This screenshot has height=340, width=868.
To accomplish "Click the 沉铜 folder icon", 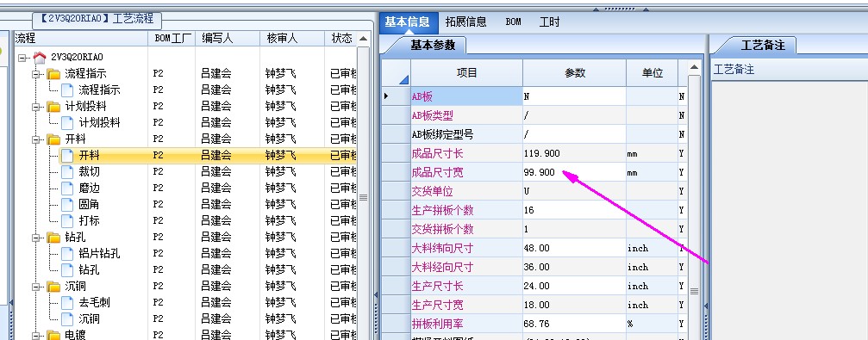I will pos(53,287).
